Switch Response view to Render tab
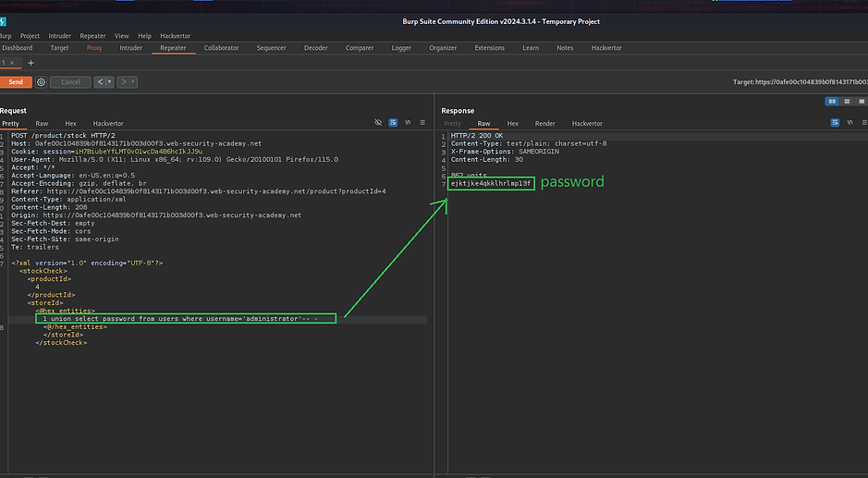This screenshot has width=868, height=478. (544, 123)
